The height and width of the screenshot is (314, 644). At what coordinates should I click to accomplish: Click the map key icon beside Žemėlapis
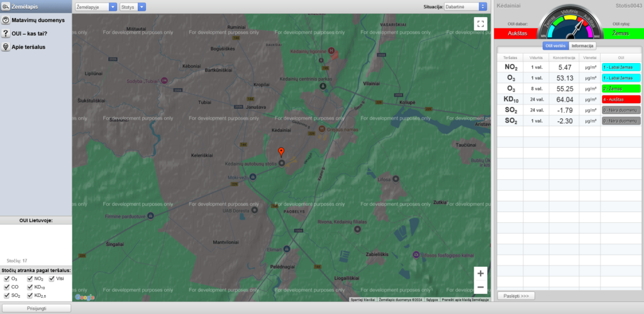click(x=6, y=6)
